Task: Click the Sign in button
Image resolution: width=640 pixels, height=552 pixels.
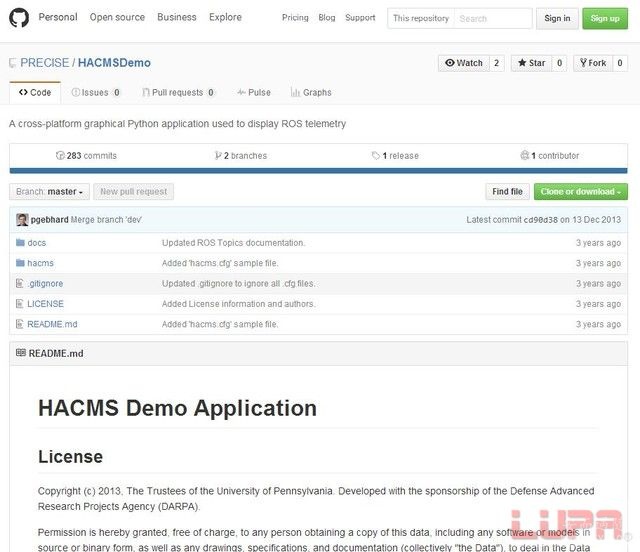Action: point(557,18)
